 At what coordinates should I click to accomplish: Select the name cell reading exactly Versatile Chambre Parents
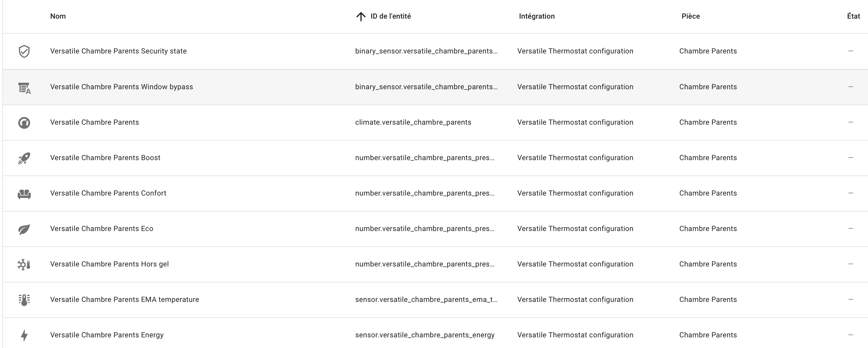[x=94, y=122]
